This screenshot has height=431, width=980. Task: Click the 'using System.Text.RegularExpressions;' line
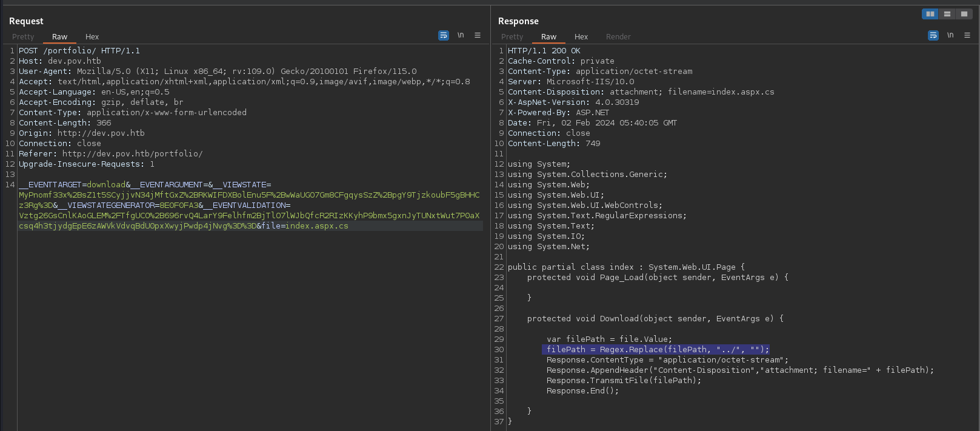click(598, 216)
